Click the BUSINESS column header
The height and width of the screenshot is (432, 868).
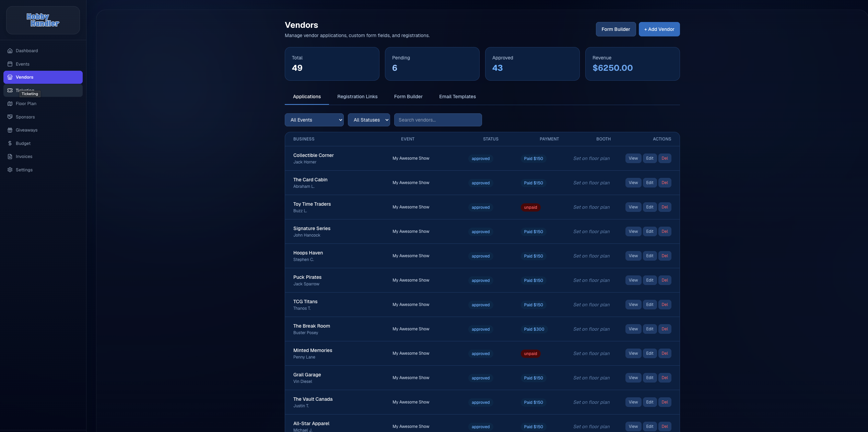click(x=304, y=139)
